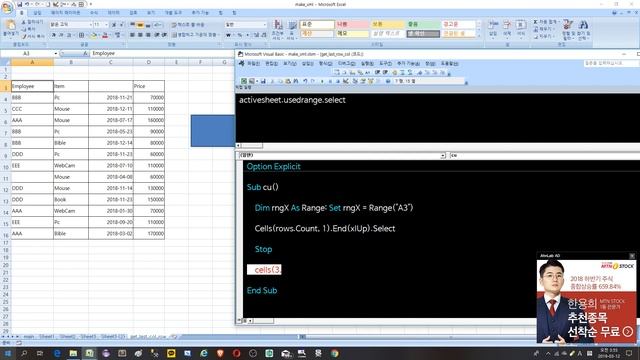The image size is (640, 360).
Task: Click the fx insert function icon
Action: [85, 53]
